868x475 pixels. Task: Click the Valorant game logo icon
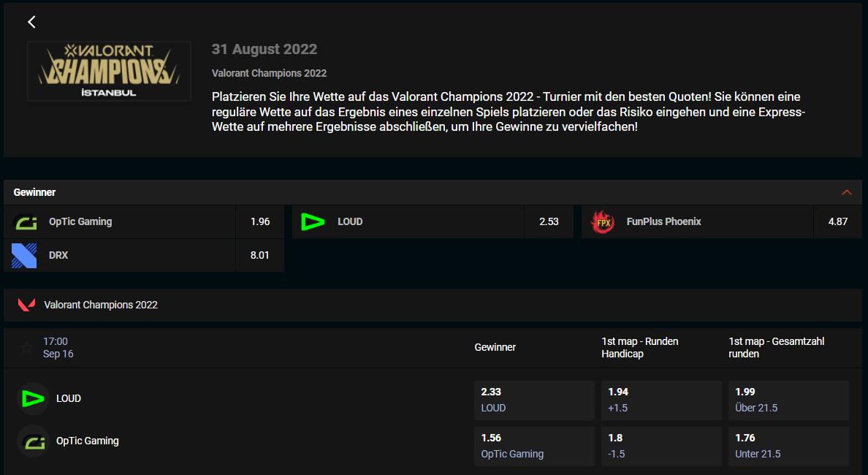point(26,305)
